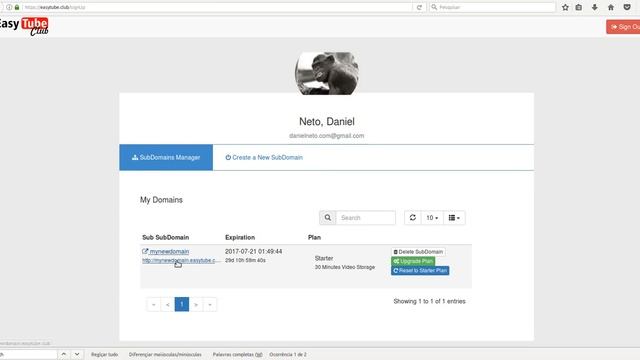
Task: Click the green padlock security icon
Action: (x=17, y=7)
